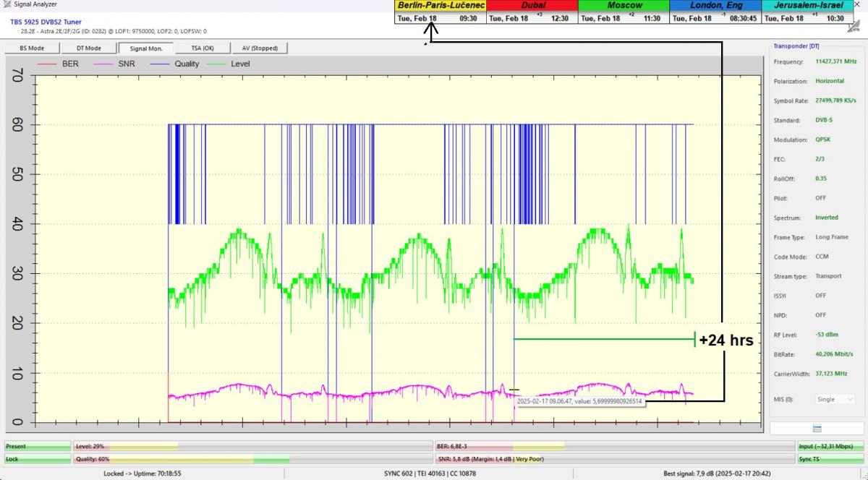Close the Signal Analyzer window
The width and height of the screenshot is (868, 480).
tap(859, 5)
